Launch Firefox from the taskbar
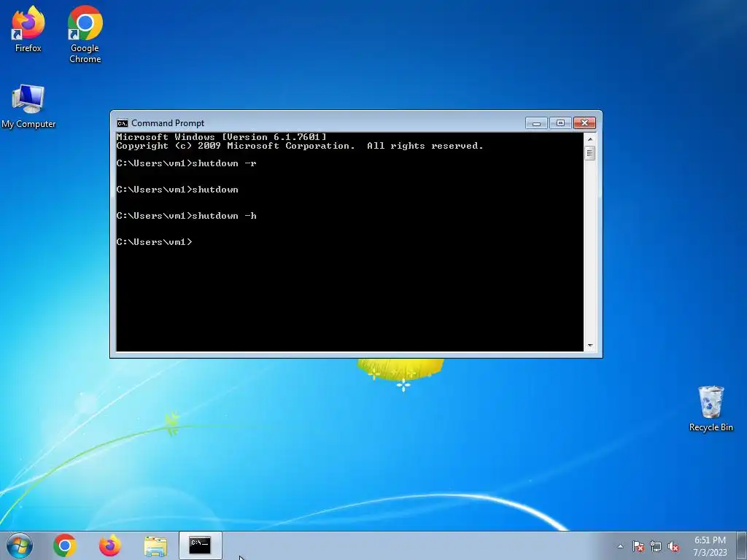The image size is (747, 560). click(x=109, y=545)
